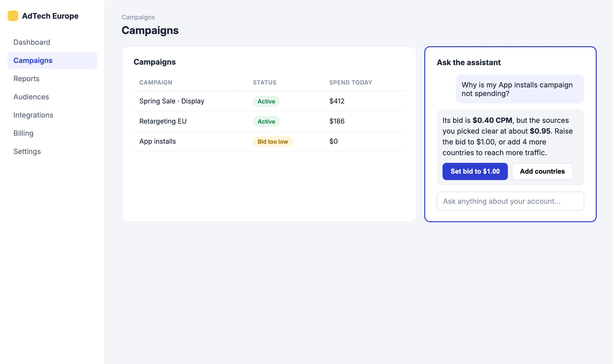Focus the Ask anything about your account field

510,201
